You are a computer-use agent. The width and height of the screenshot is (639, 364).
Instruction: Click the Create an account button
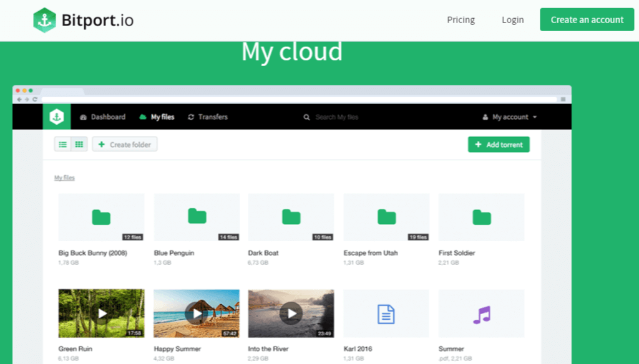pyautogui.click(x=587, y=19)
